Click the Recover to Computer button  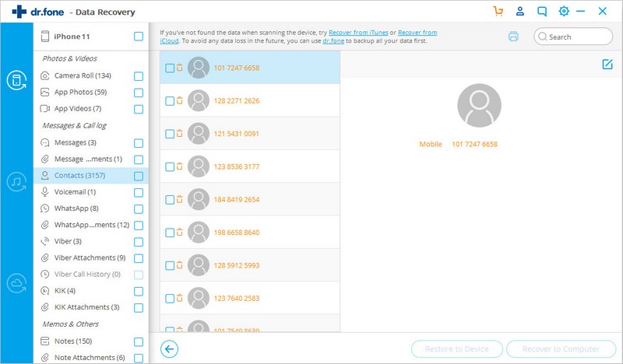coord(561,349)
